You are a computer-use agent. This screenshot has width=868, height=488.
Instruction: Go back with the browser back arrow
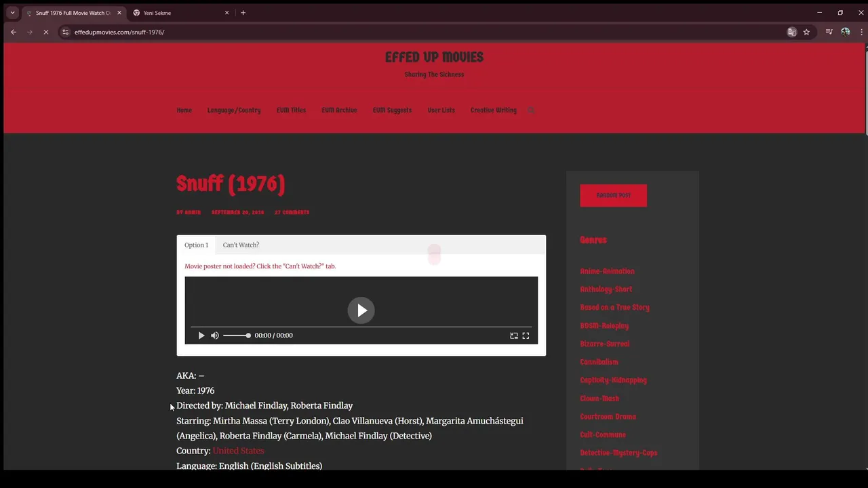point(14,32)
